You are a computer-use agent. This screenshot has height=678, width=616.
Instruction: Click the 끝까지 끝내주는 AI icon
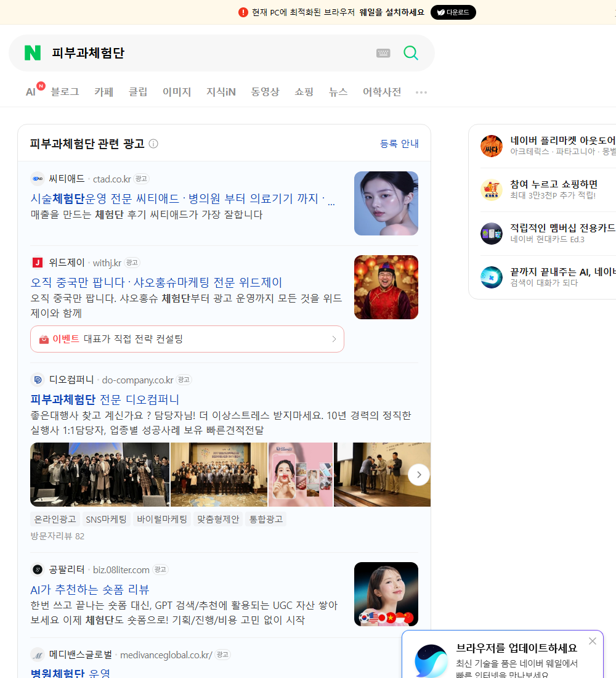click(x=492, y=277)
